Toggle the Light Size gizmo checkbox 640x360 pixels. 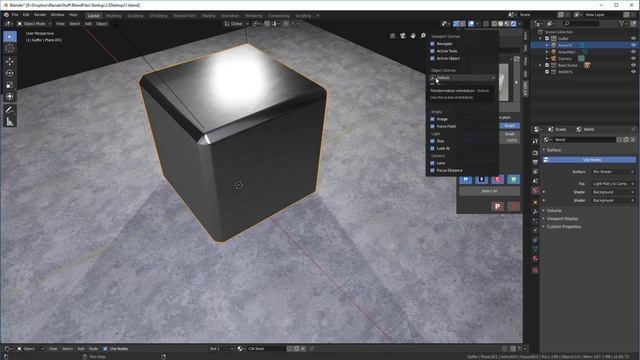point(432,141)
